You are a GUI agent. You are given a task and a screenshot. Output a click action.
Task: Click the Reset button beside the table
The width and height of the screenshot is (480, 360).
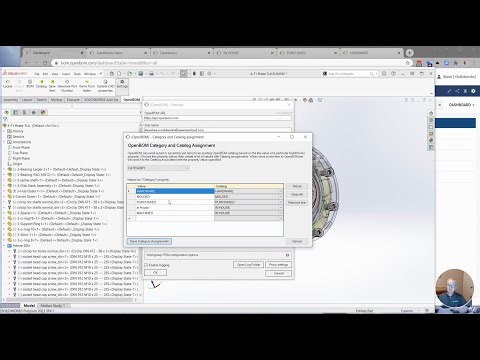pos(297,186)
